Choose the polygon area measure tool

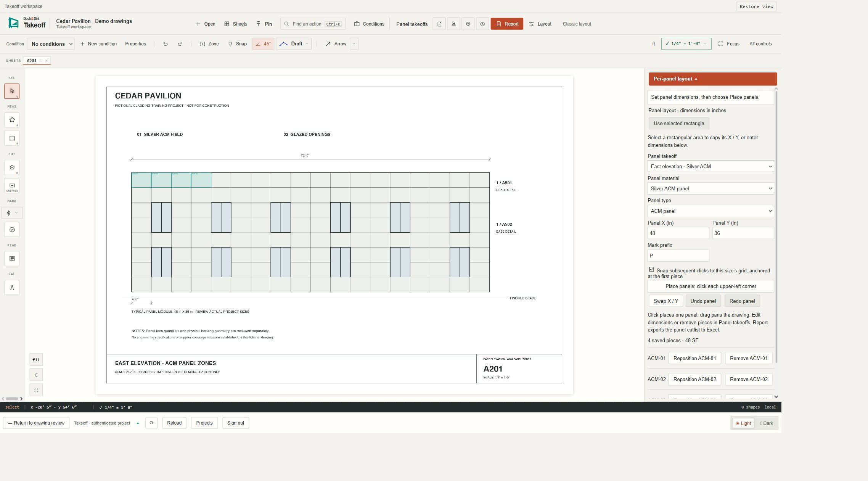(x=12, y=120)
